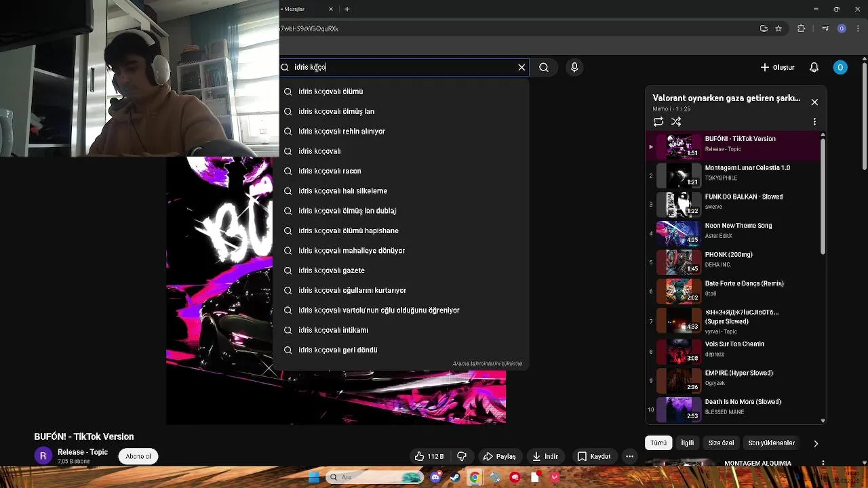Share the video with Paylaş
Viewport: 868px width, 488px height.
tap(499, 457)
